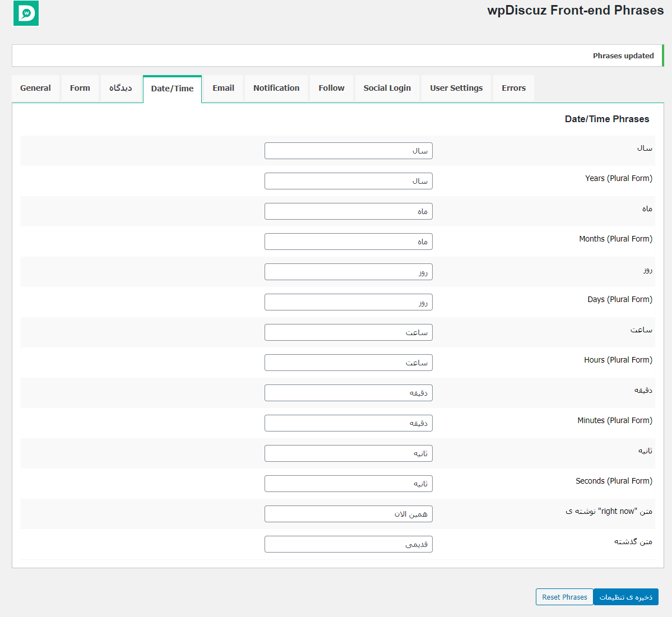Edit the متن گذشته input field
672x617 pixels.
coord(349,544)
